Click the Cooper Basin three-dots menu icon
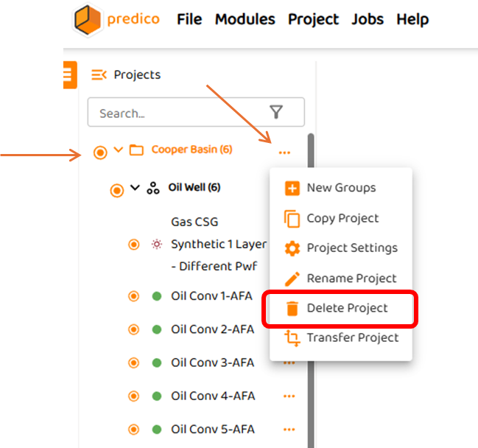478x448 pixels. coord(284,153)
